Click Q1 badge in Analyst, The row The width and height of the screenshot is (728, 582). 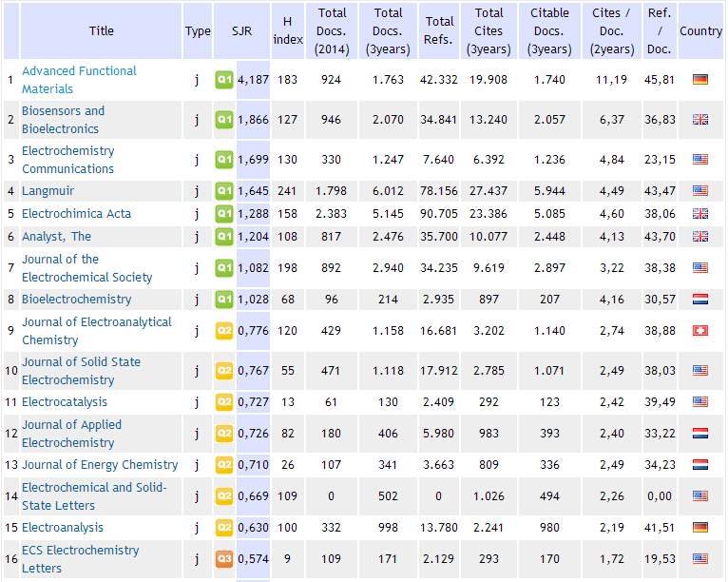[x=224, y=237]
